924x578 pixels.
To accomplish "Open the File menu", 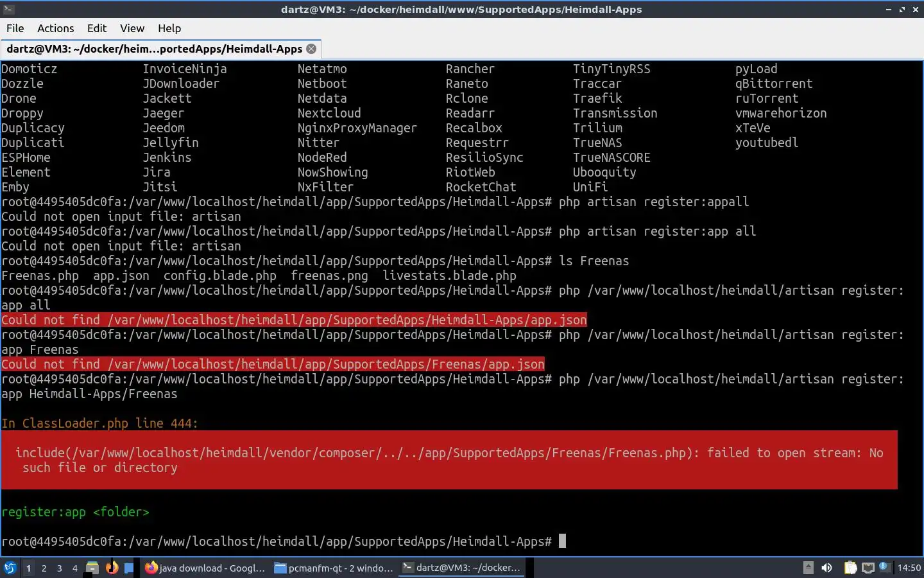I will tap(15, 28).
